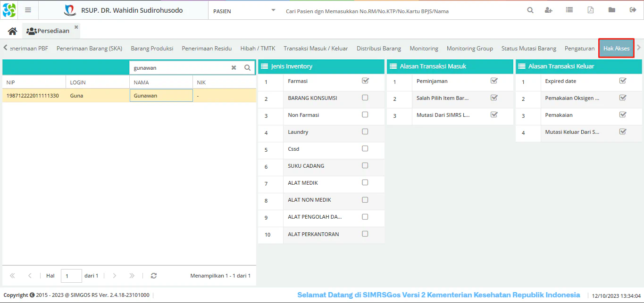Click the NIK column header
The height and width of the screenshot is (303, 644).
[x=225, y=82]
